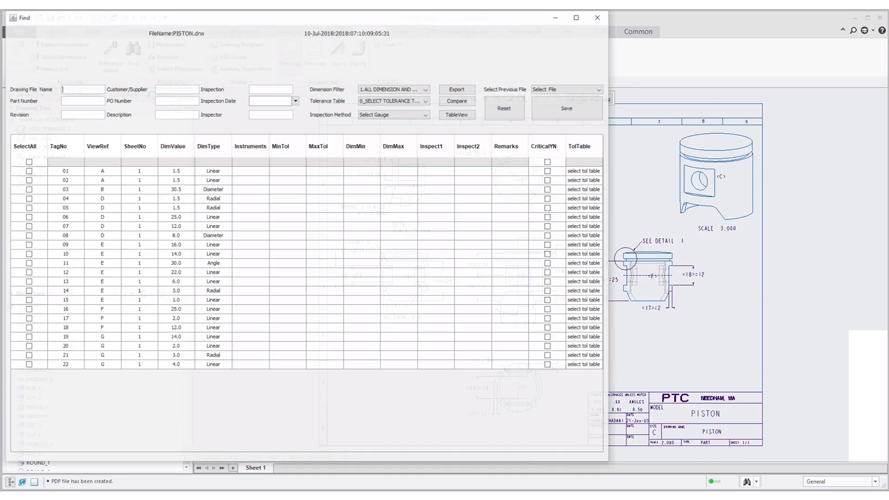The width and height of the screenshot is (889, 500).
Task: Tick the SelectAll header checkbox
Action: tap(29, 162)
